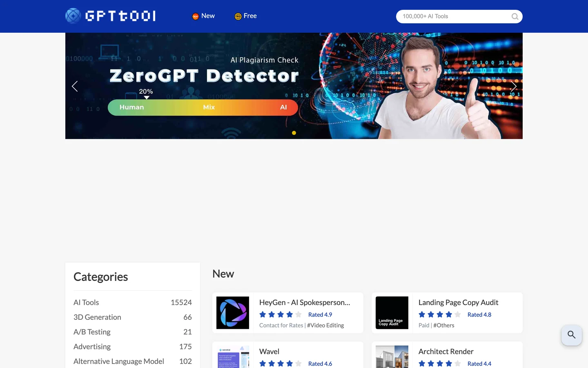
Task: Click the 'New' section heading
Action: point(223,274)
